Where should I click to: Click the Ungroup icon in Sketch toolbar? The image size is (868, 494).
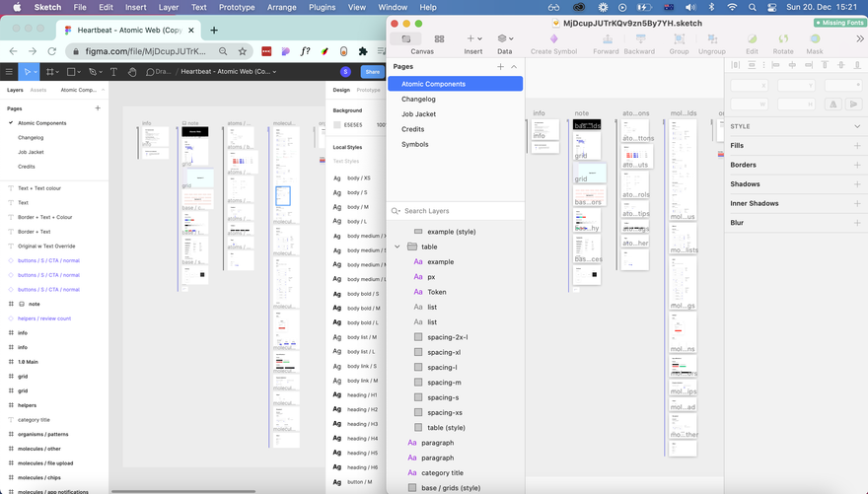point(712,39)
